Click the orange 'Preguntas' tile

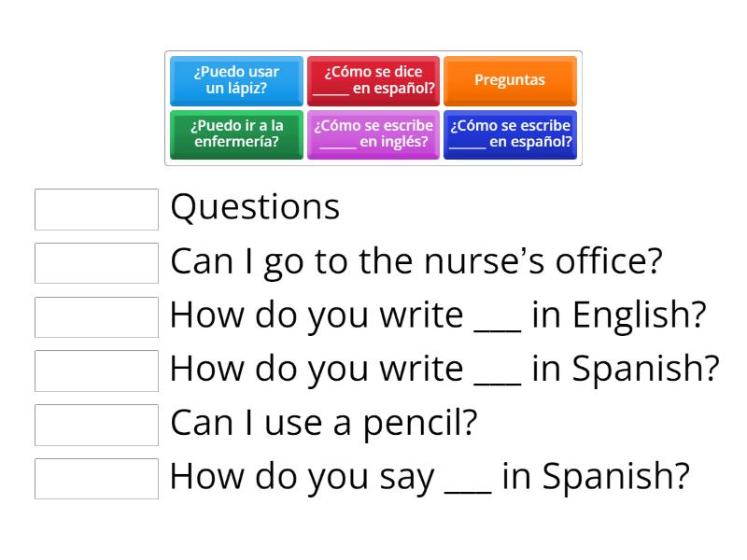[510, 80]
